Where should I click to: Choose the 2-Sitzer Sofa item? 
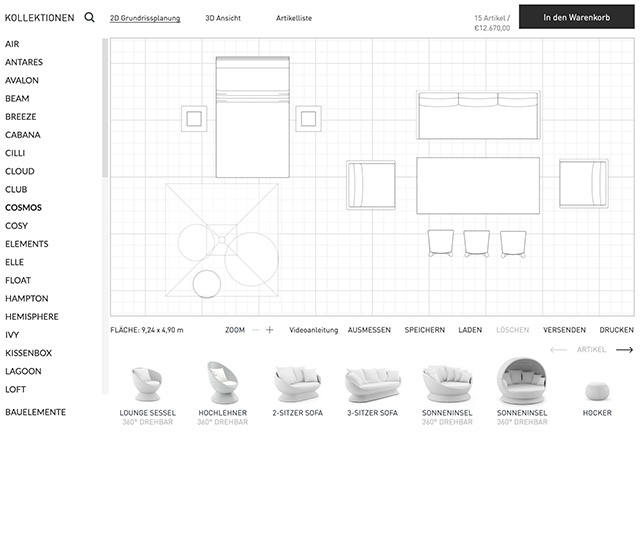[297, 383]
